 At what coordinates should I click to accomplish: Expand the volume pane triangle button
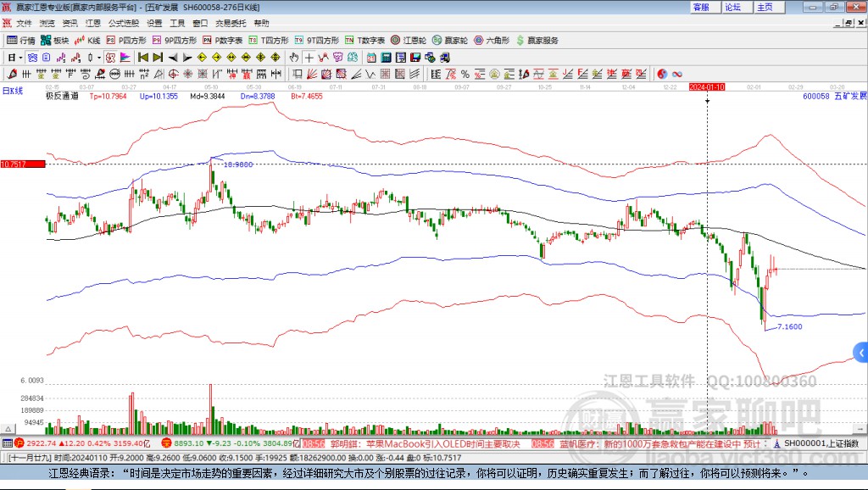[x=8, y=429]
